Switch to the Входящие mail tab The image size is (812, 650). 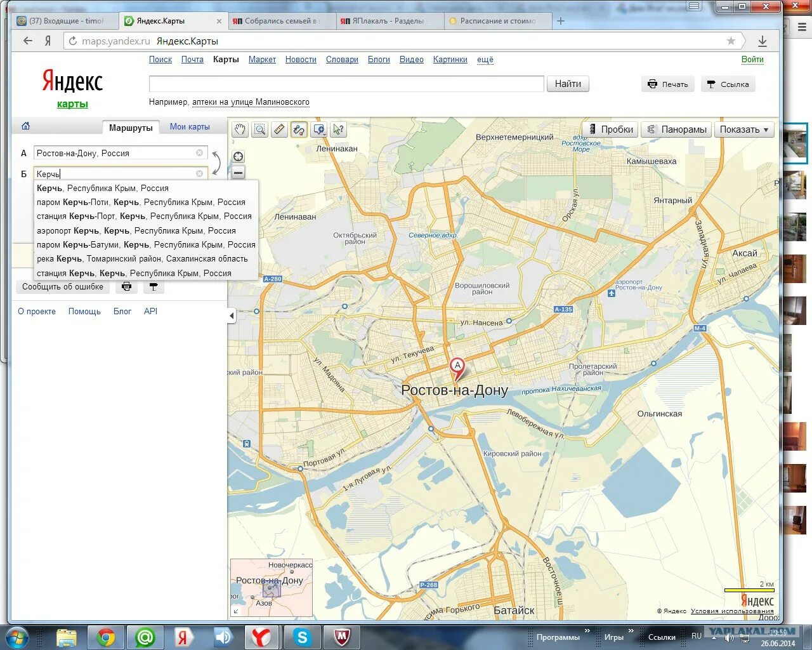coord(63,21)
